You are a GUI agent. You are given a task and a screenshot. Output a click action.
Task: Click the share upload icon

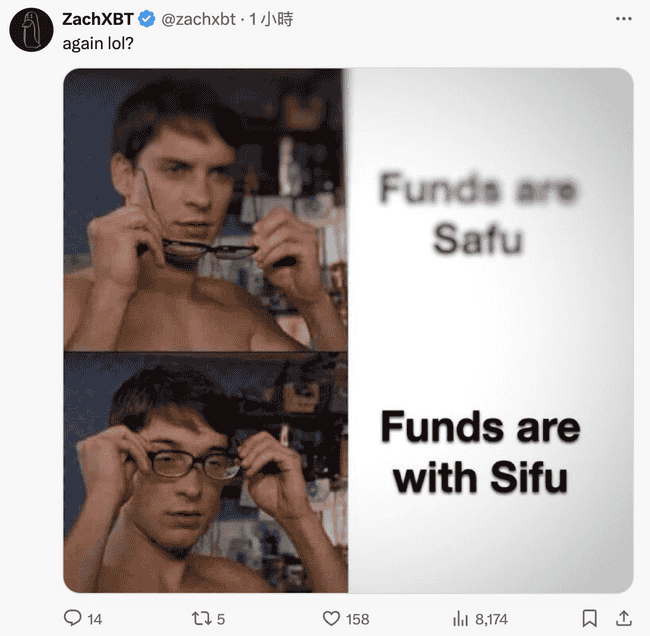tap(623, 618)
